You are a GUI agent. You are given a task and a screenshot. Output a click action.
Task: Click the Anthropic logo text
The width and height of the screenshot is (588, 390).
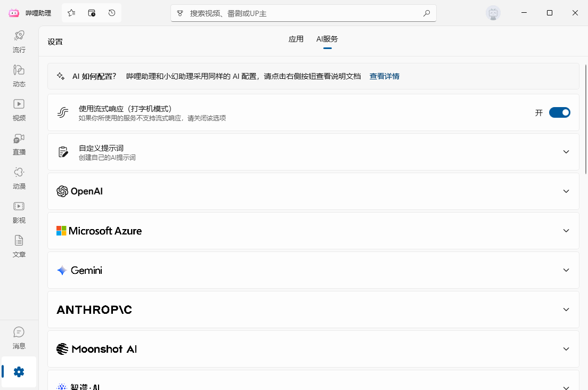pyautogui.click(x=94, y=310)
